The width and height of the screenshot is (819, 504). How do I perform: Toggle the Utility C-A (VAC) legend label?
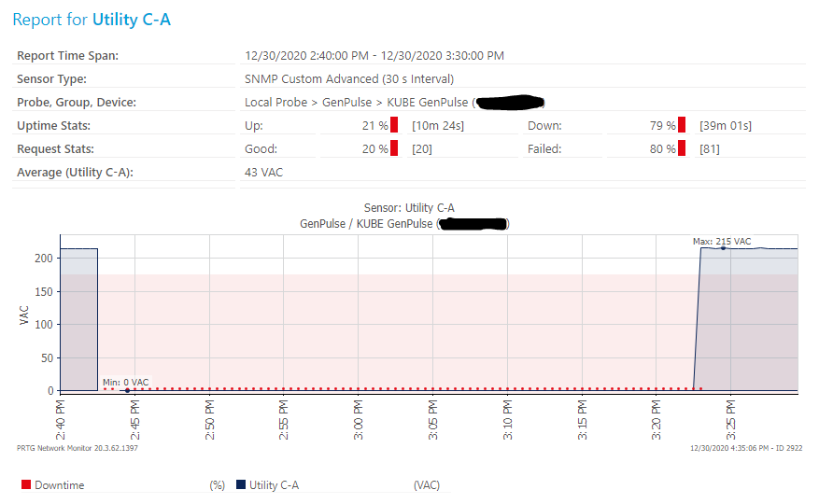pyautogui.click(x=274, y=485)
